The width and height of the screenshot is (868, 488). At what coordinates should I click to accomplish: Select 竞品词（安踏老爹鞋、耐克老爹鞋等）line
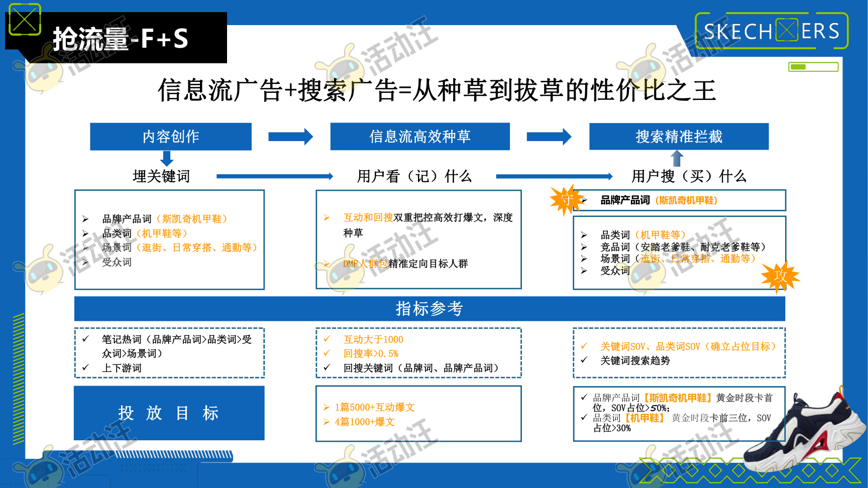(x=683, y=247)
